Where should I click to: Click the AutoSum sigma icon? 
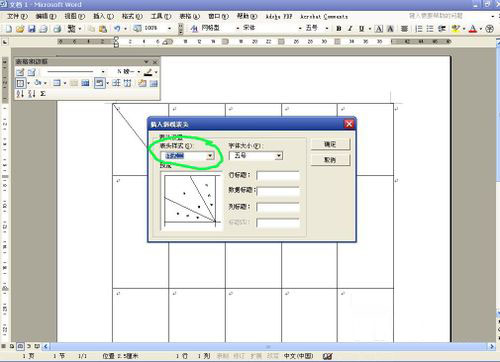click(43, 94)
